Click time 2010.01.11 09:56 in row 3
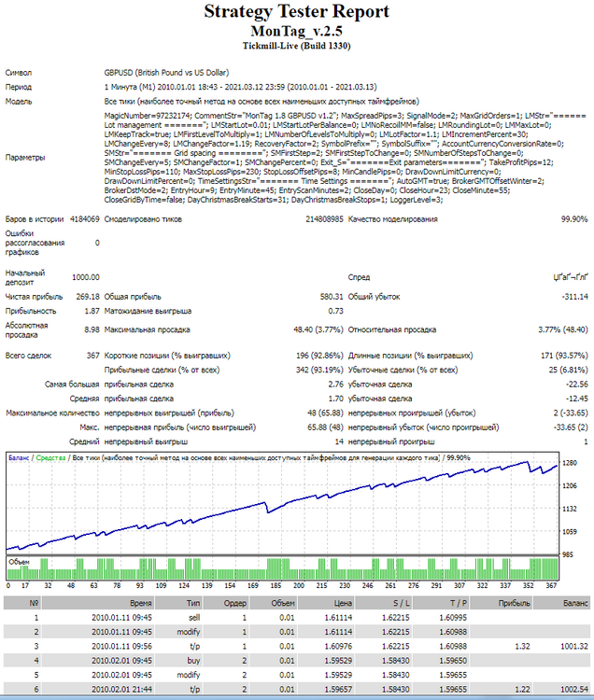 (x=121, y=646)
